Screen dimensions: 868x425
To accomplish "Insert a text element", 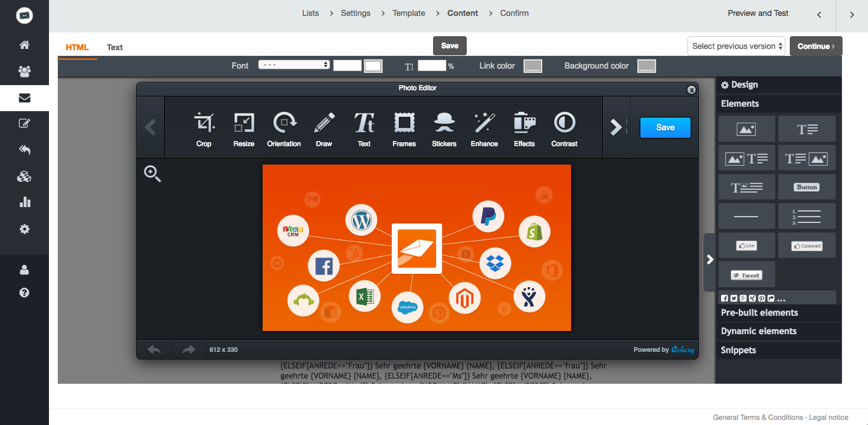I will (x=807, y=129).
